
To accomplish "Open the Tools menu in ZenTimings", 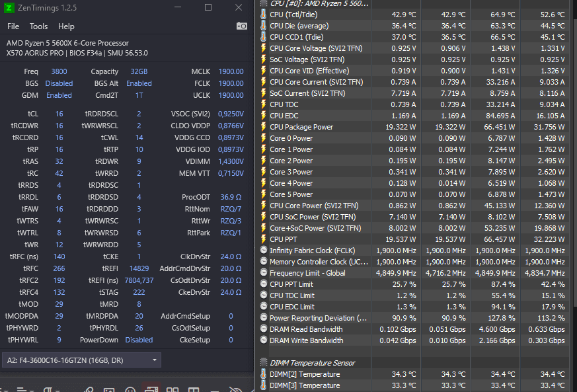I will pos(38,26).
